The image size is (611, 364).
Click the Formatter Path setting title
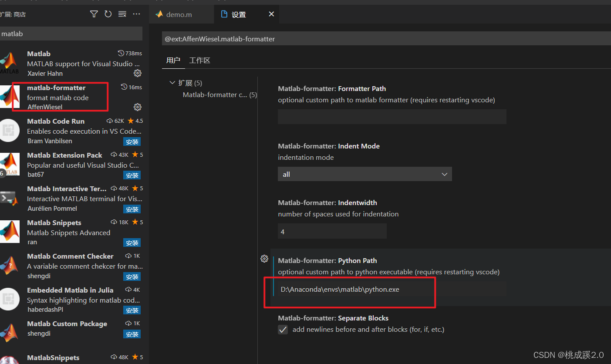[x=332, y=88]
